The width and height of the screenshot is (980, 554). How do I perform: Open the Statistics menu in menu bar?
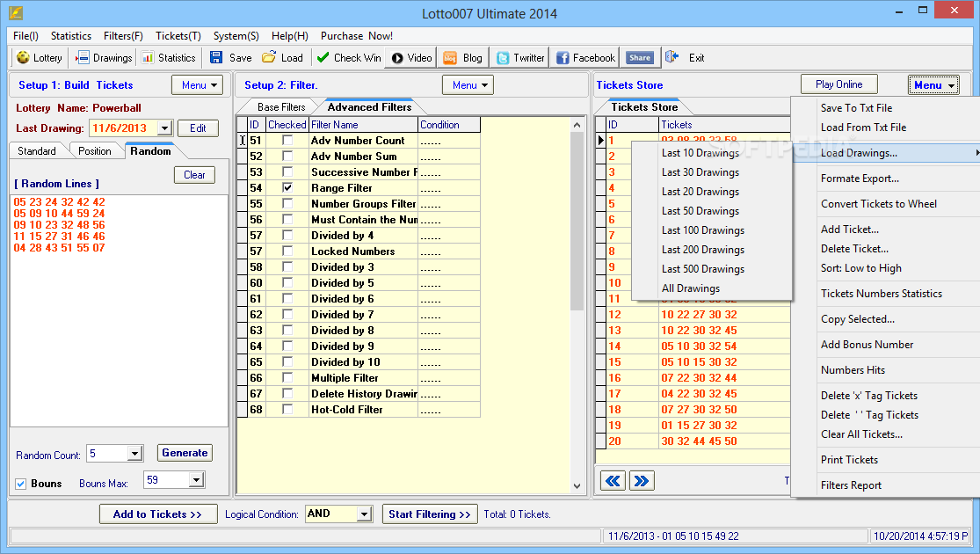[x=71, y=36]
